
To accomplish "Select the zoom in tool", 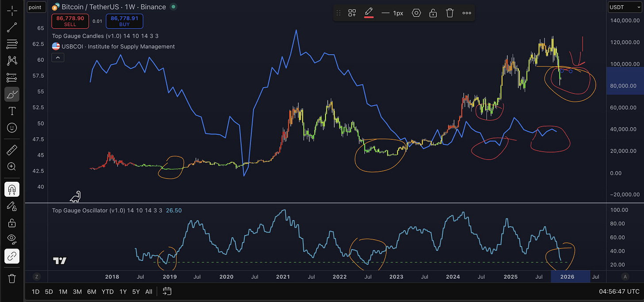I will (12, 167).
